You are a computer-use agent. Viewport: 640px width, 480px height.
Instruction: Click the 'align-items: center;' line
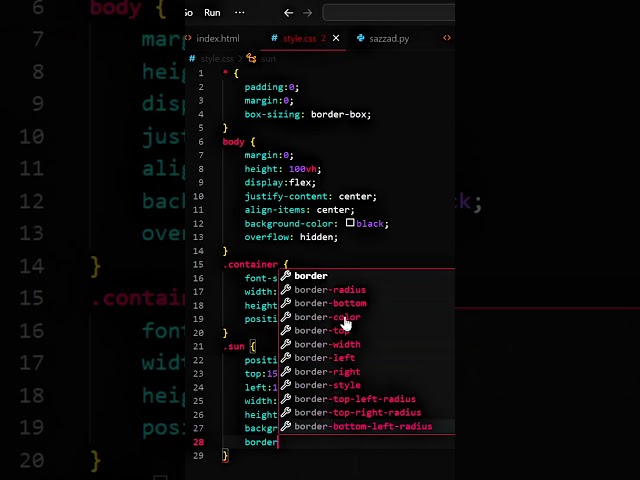click(x=300, y=210)
